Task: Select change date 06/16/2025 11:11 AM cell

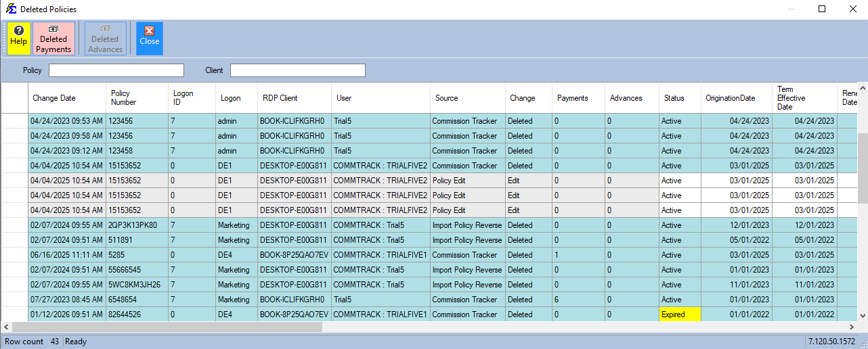Action: pyautogui.click(x=66, y=255)
